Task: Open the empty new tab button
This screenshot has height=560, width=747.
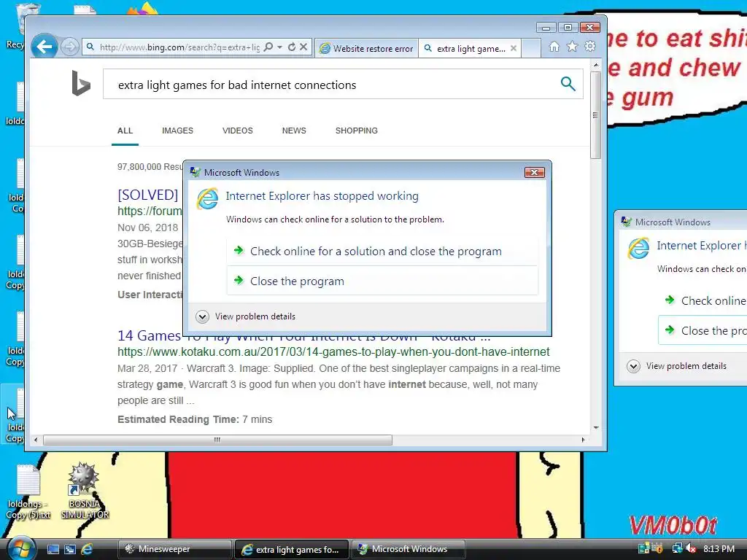Action: [x=531, y=48]
